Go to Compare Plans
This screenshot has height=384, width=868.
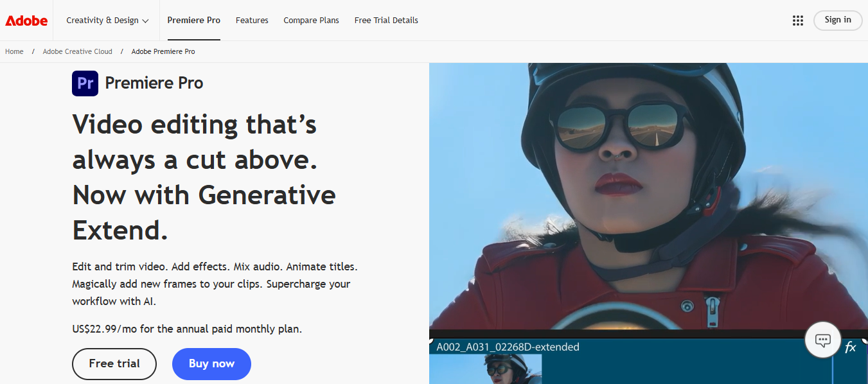tap(312, 21)
